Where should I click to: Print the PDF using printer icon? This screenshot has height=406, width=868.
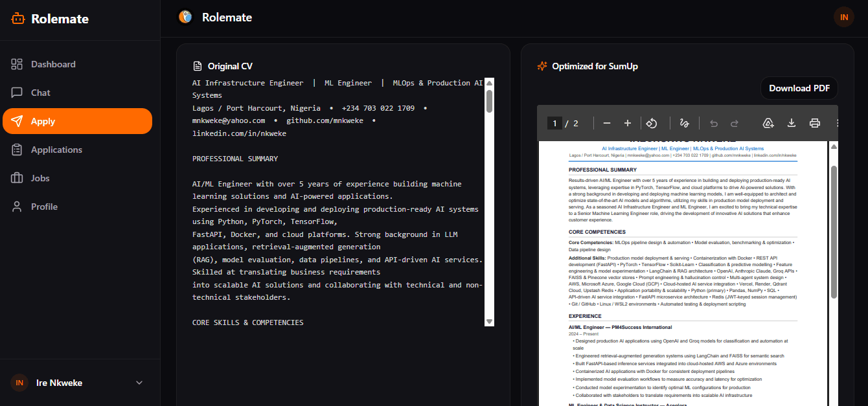click(x=815, y=123)
